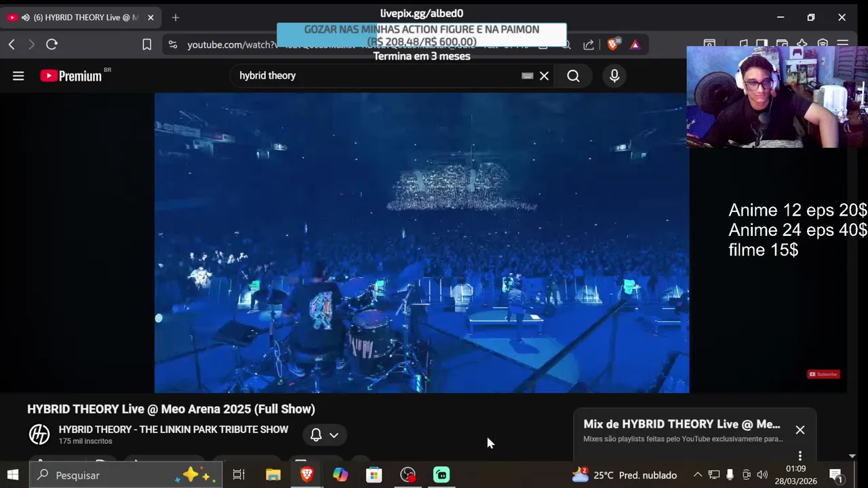
Task: Click the video title HYBRID THEORY Live @ Meo Arena
Action: [171, 409]
